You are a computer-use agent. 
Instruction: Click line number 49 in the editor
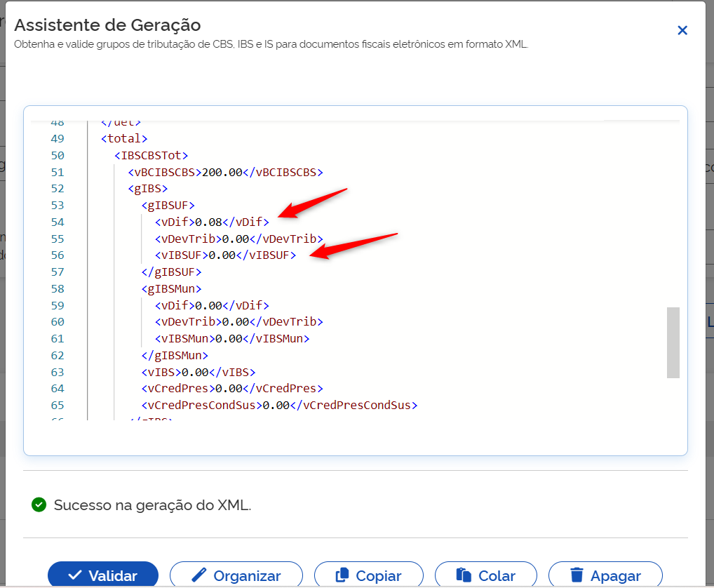[x=58, y=138]
